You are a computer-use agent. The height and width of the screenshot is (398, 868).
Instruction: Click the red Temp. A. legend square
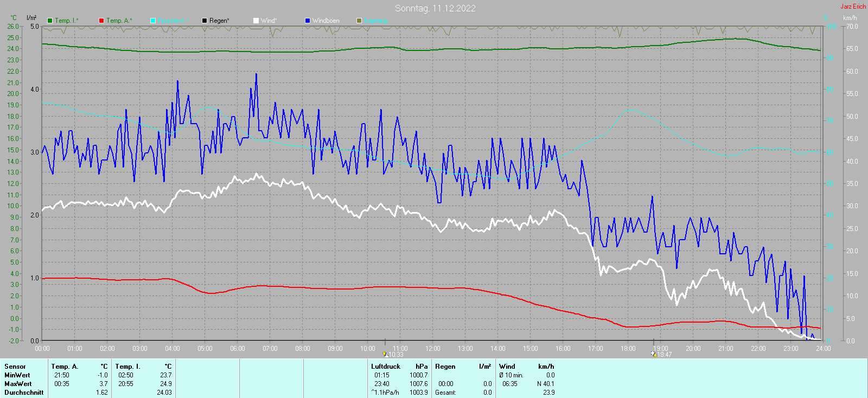101,21
